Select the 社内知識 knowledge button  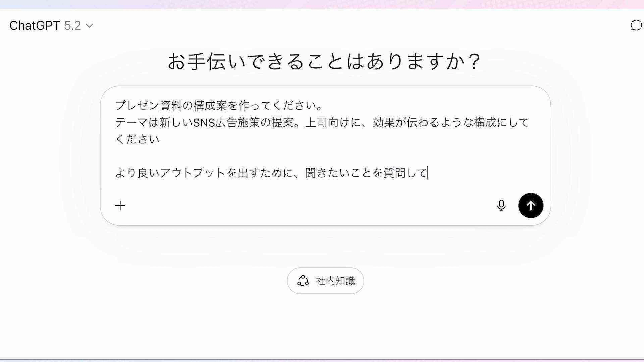325,281
